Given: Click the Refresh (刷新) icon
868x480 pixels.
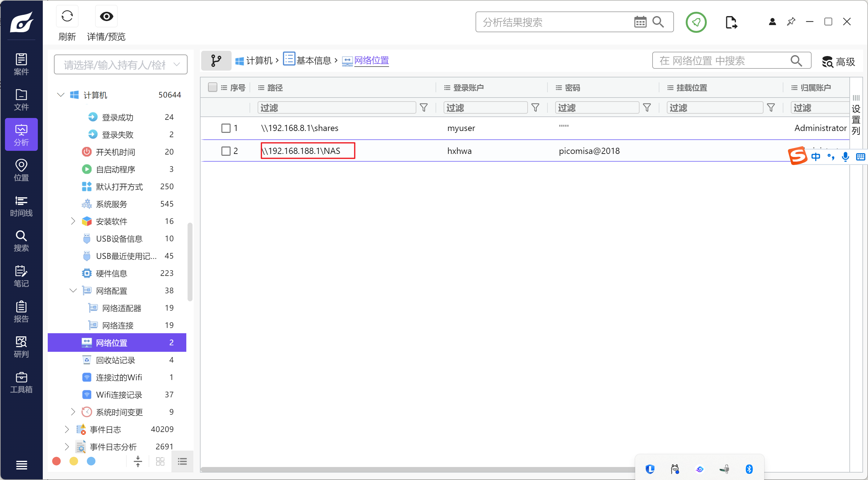Looking at the screenshot, I should point(67,16).
